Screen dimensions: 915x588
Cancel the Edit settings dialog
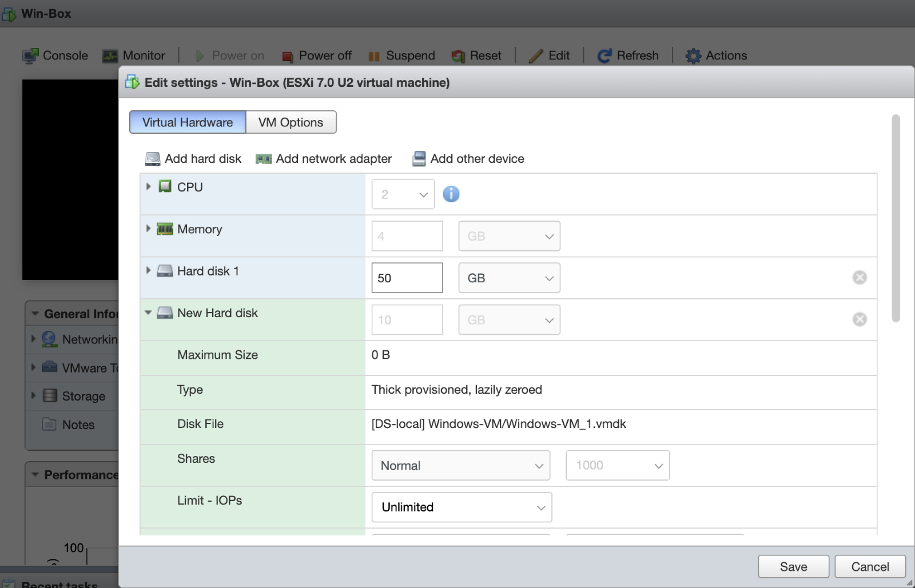[870, 566]
